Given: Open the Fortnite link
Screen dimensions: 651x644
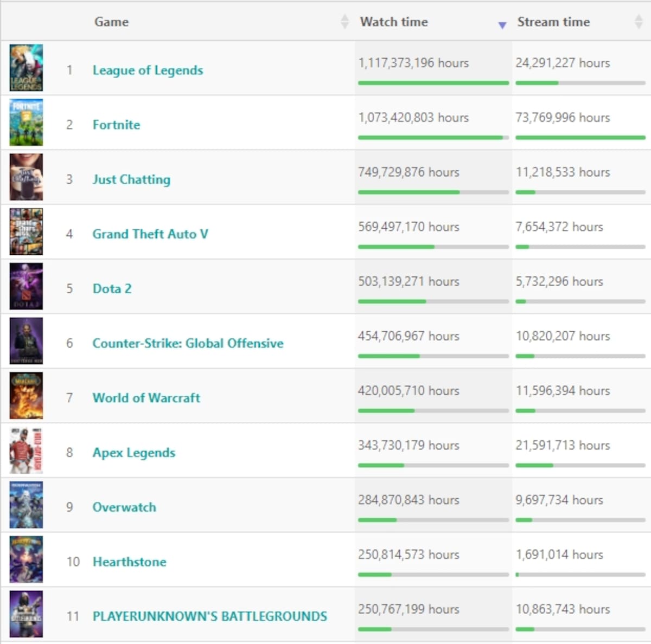Looking at the screenshot, I should click(x=116, y=125).
